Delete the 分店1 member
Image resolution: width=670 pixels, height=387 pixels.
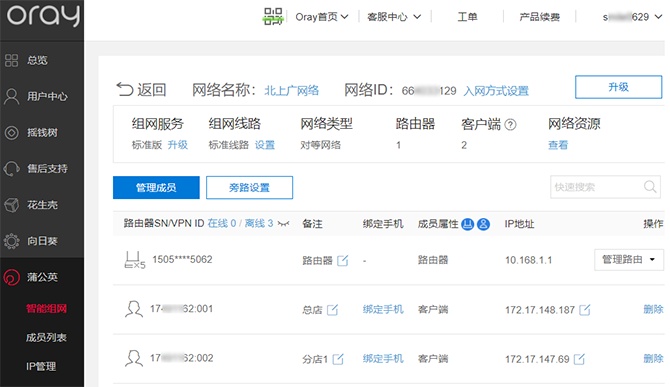tap(653, 358)
